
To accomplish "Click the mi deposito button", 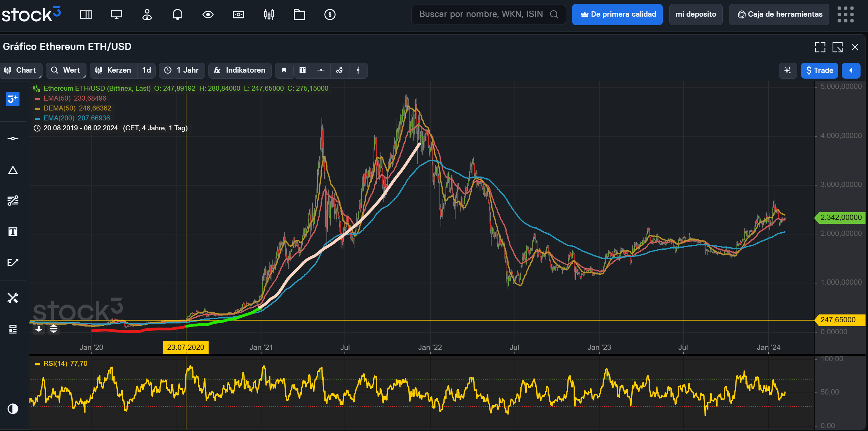I will (x=695, y=15).
